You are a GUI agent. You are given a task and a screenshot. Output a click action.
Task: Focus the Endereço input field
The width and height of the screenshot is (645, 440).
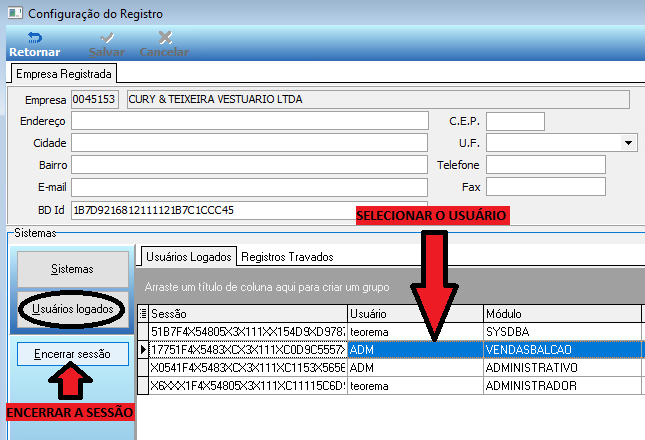(x=250, y=121)
